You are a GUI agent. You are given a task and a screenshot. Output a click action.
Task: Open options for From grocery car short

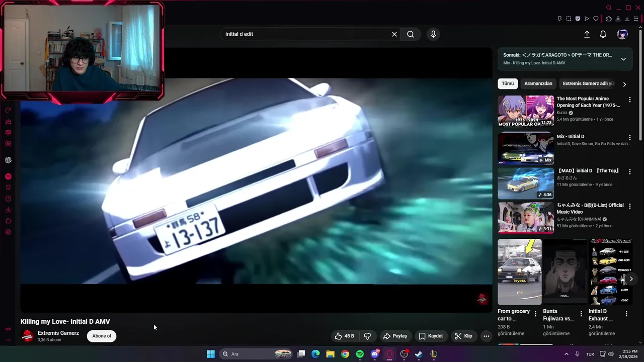click(535, 314)
